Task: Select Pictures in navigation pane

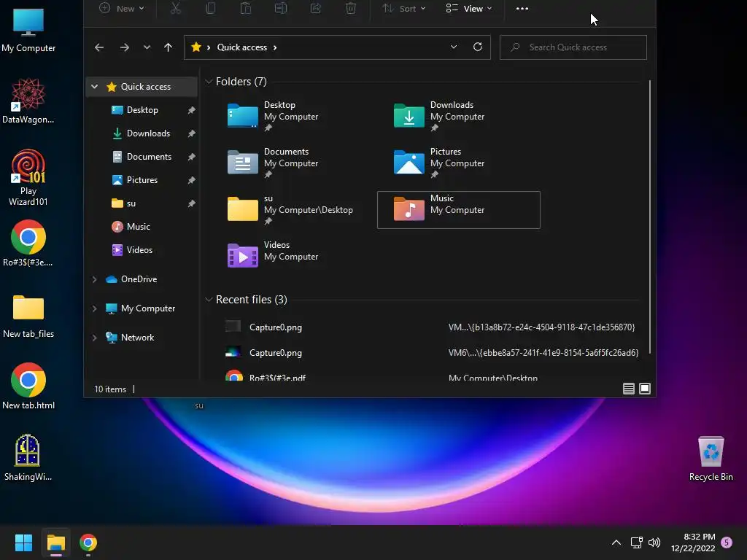Action: tap(142, 180)
